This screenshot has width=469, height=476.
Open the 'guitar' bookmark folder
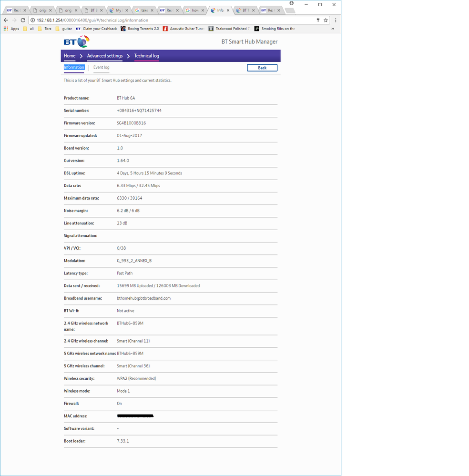(64, 29)
